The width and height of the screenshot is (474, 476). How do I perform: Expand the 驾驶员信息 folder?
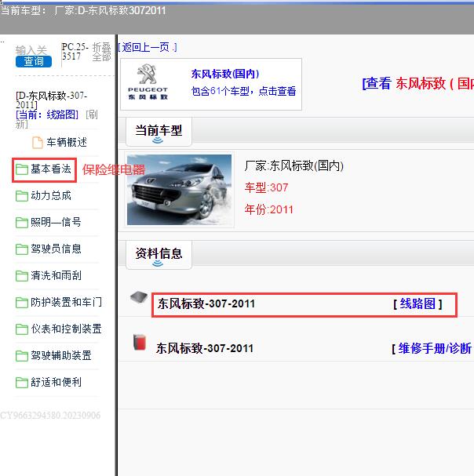(56, 249)
